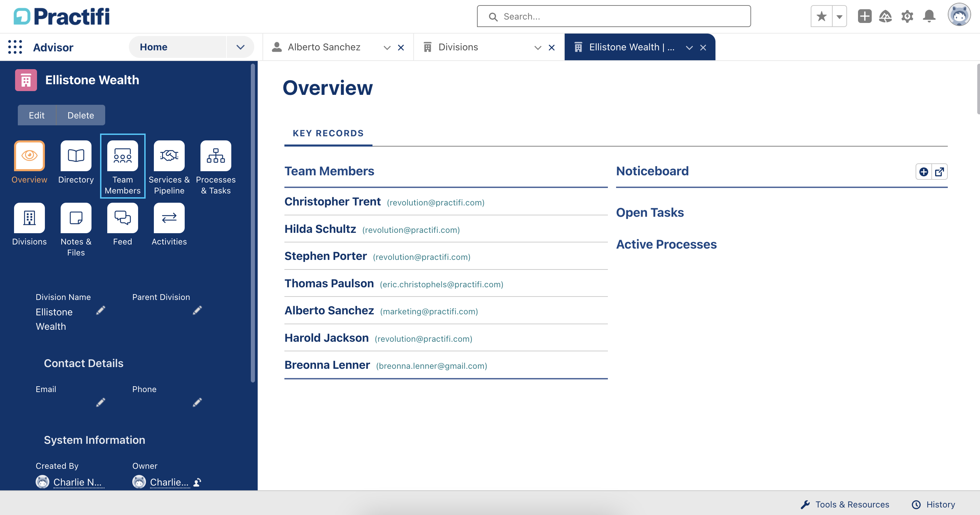Click the change owner icon
Screen dimensions: 980x515
(x=197, y=482)
